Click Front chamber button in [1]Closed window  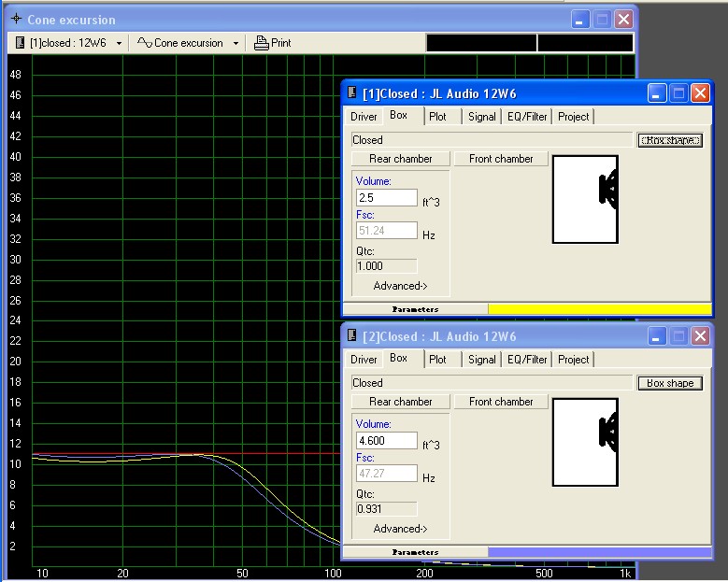501,159
